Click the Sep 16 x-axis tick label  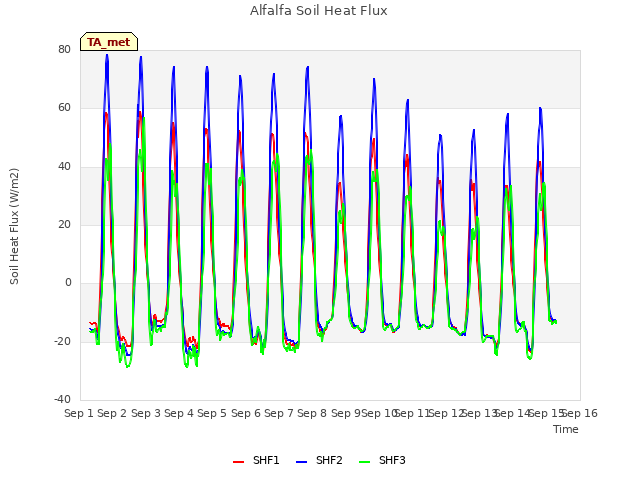coord(580,413)
